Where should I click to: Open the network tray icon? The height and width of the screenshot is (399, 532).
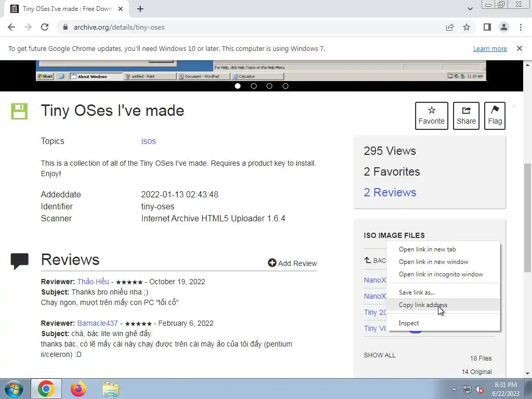point(467,389)
